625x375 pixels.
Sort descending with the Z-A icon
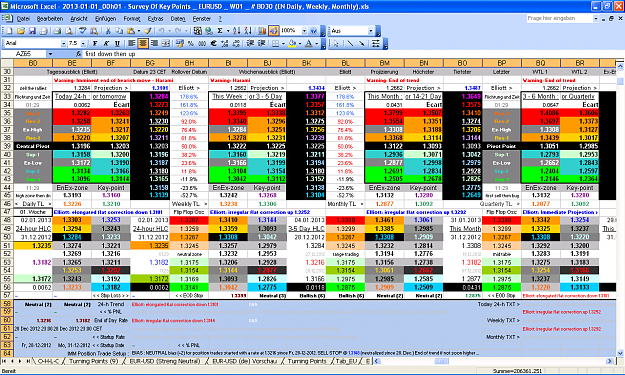[248, 31]
